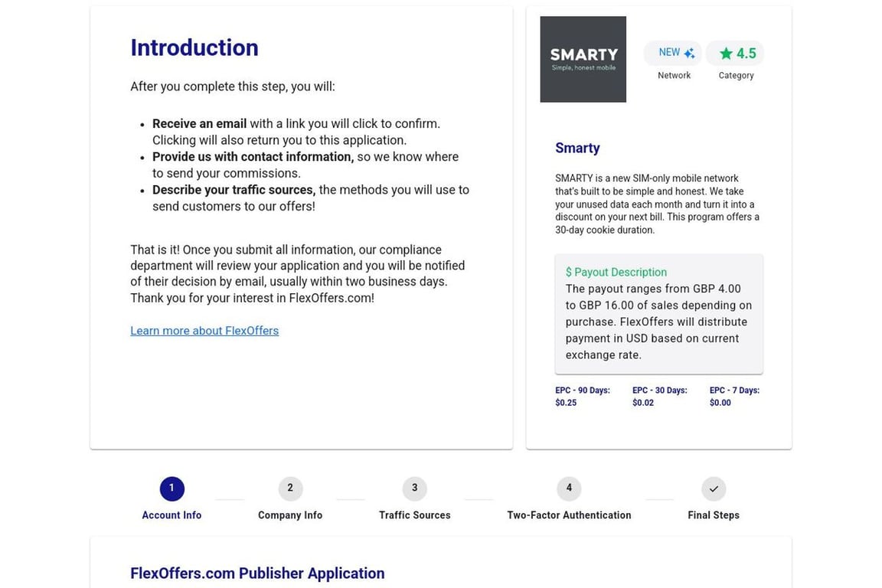Select step 1 Account Info circle
Viewport: 882px width, 588px height.
[x=171, y=488]
